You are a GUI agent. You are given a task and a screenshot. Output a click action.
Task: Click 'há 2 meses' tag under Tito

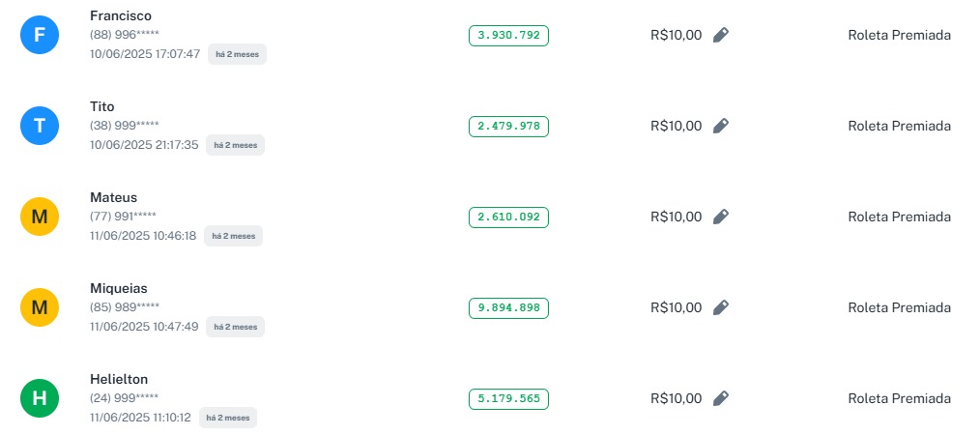coord(235,145)
